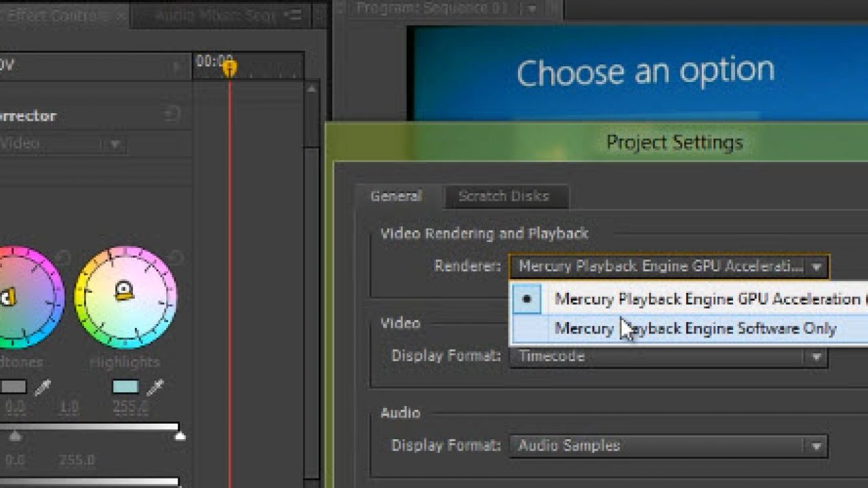Reset the Midtones color wheel
Image resolution: width=868 pixels, height=488 pixels.
[x=63, y=258]
